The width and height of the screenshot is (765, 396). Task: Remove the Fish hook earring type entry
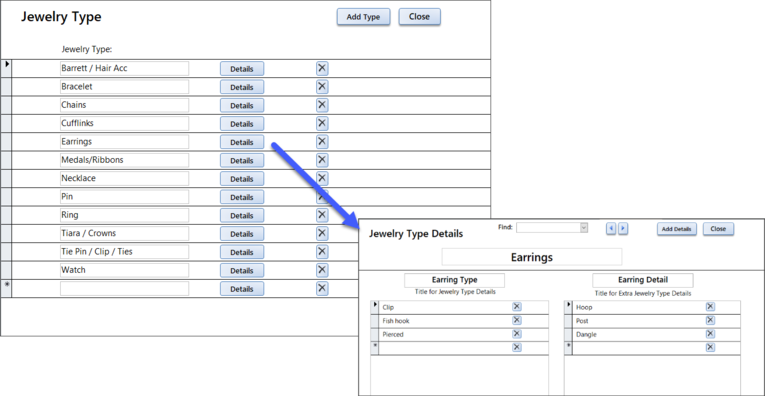(x=517, y=320)
